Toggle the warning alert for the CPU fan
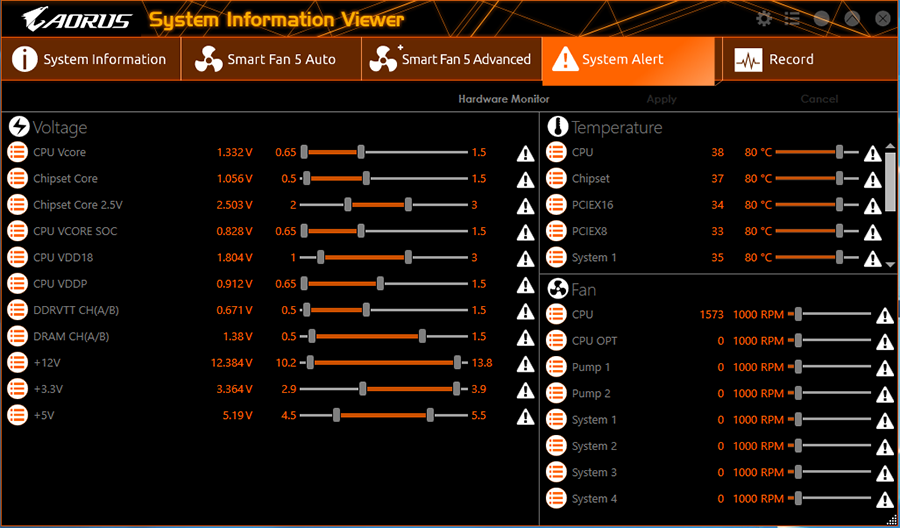Image resolution: width=900 pixels, height=528 pixels. coord(885,315)
